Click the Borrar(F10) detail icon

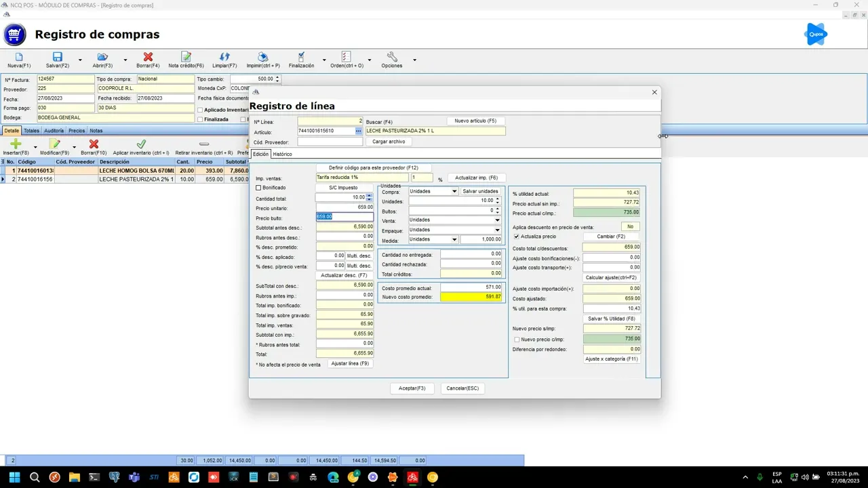[94, 144]
